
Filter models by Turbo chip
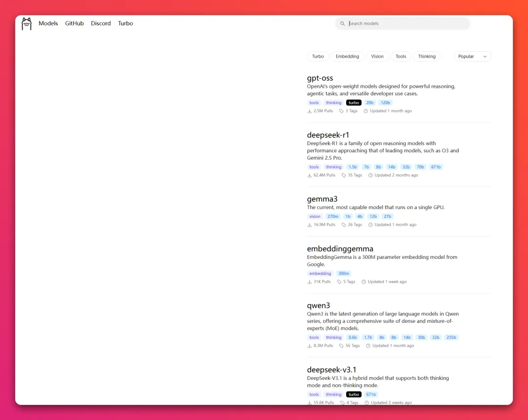point(318,57)
